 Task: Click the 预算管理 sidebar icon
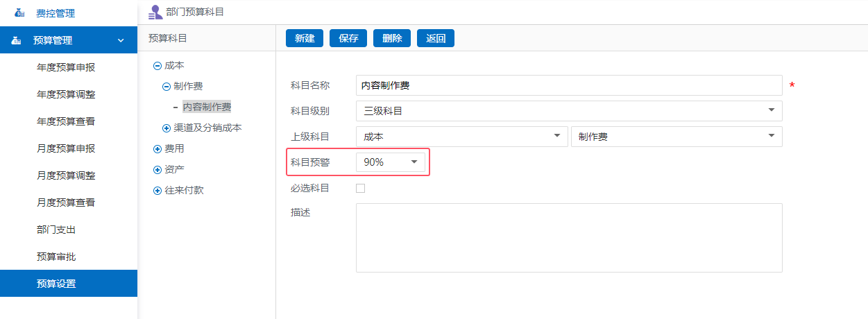click(17, 40)
